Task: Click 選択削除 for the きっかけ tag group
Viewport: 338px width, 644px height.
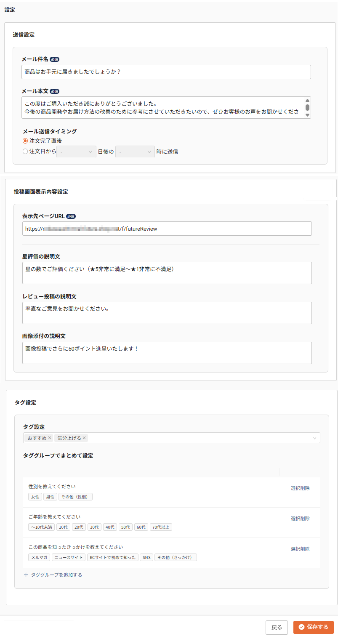Action: 300,548
